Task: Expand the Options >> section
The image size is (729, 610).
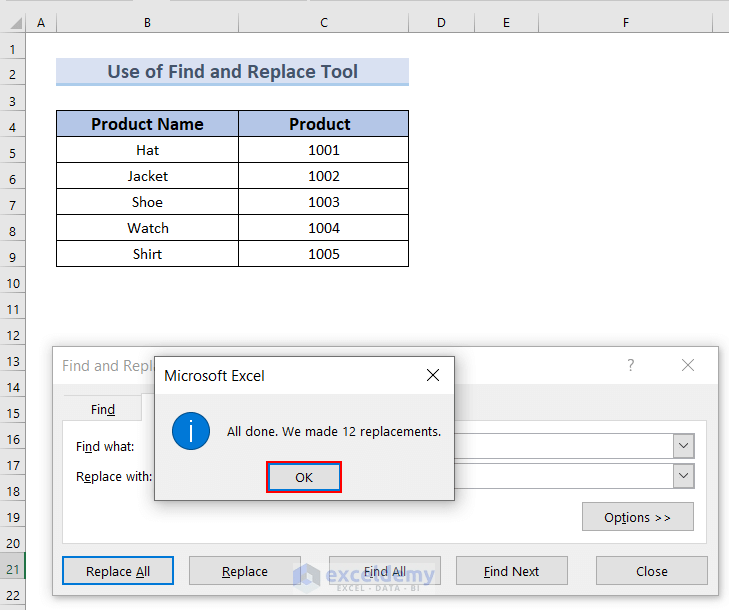Action: coord(637,517)
